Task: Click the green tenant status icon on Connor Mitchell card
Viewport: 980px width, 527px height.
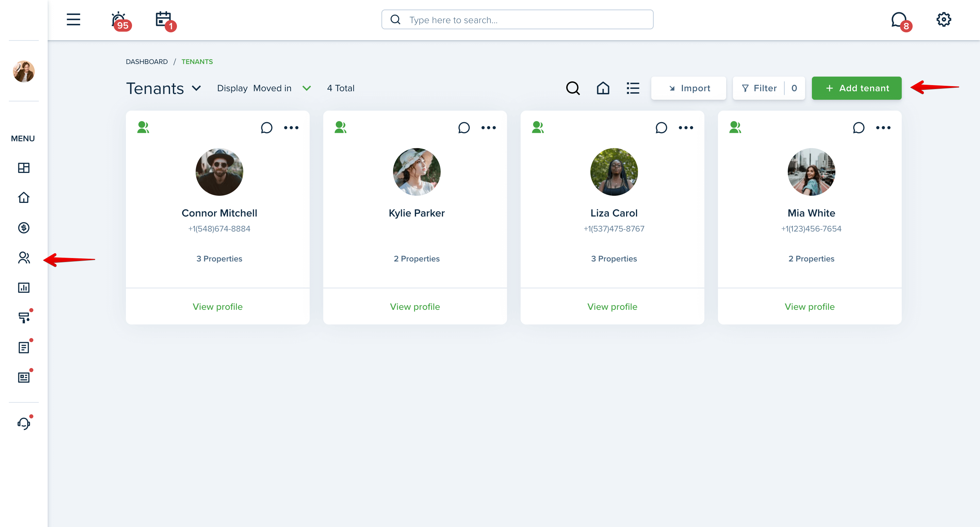Action: 143,127
